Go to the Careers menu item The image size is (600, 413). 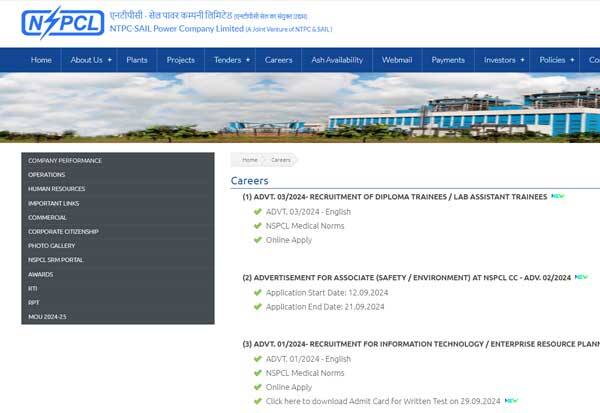[x=278, y=60]
